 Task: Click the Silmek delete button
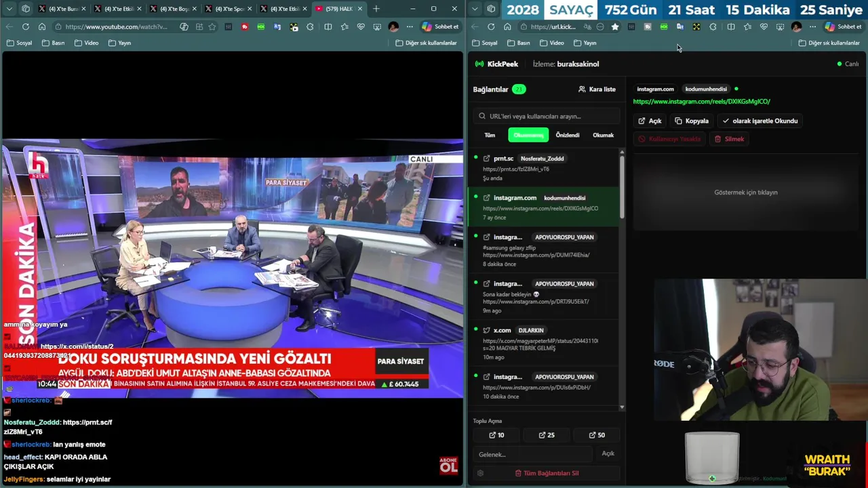[729, 139]
